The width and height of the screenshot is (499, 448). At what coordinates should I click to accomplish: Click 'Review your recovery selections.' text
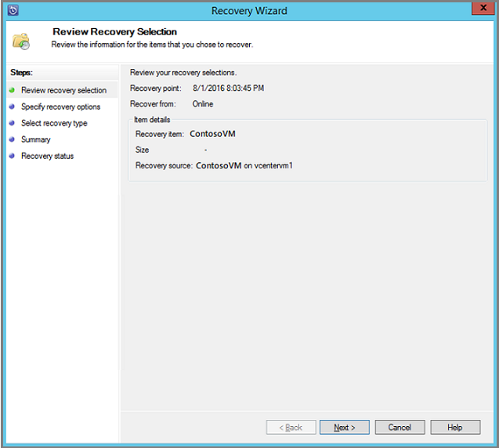click(183, 73)
